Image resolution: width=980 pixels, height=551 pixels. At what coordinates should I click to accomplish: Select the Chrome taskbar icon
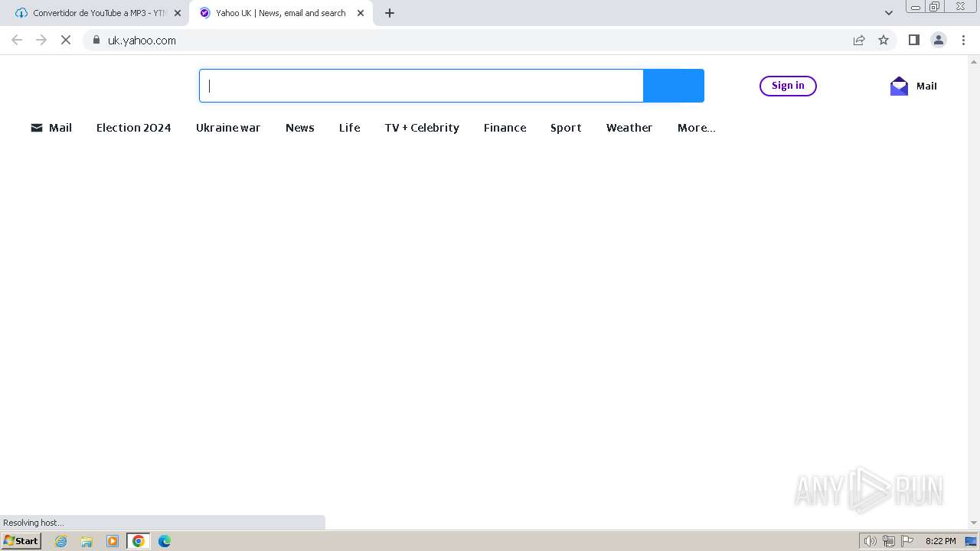tap(139, 541)
